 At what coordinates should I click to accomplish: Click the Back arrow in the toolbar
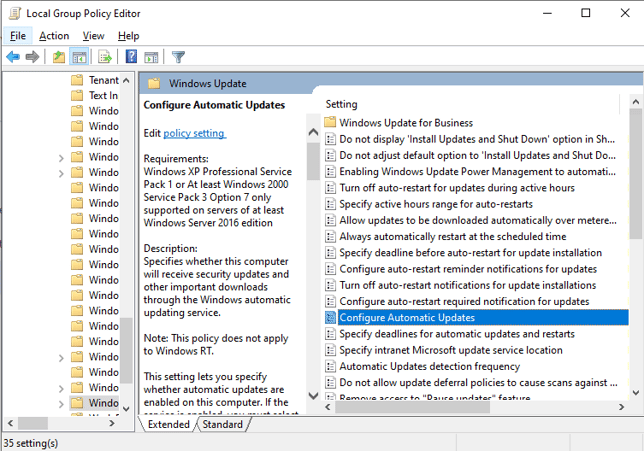pyautogui.click(x=13, y=57)
